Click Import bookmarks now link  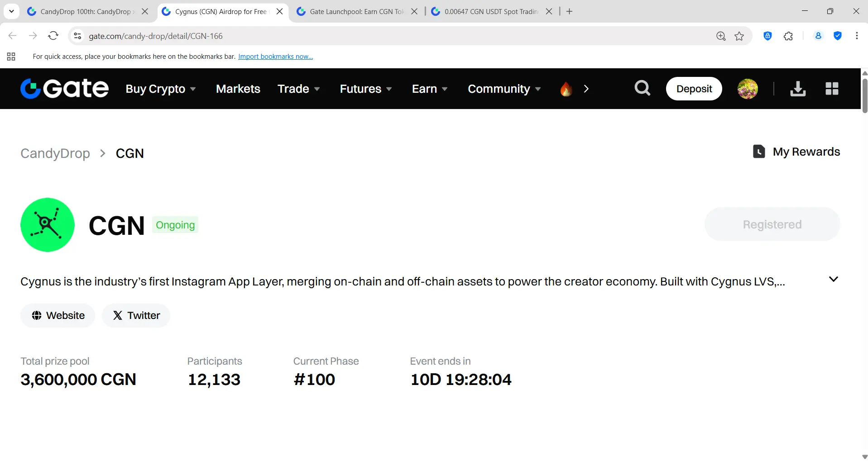click(x=276, y=57)
